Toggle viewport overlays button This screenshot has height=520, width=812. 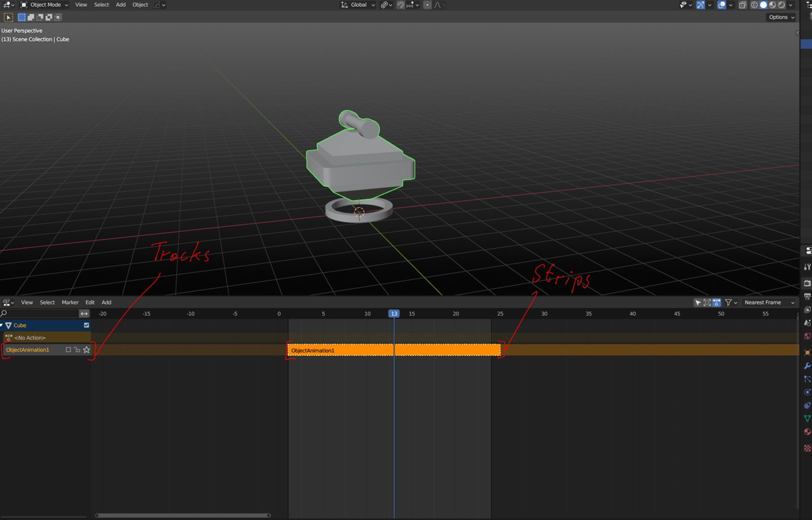(x=722, y=5)
